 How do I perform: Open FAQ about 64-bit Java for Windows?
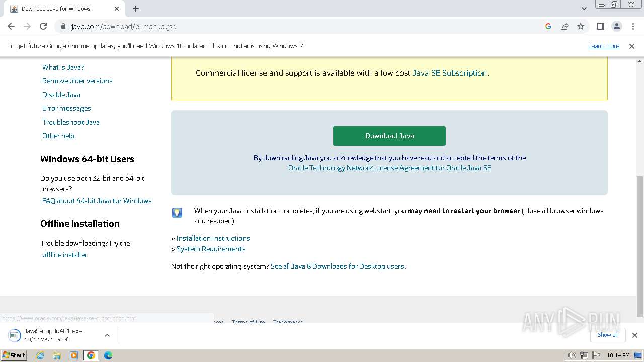[x=97, y=201]
